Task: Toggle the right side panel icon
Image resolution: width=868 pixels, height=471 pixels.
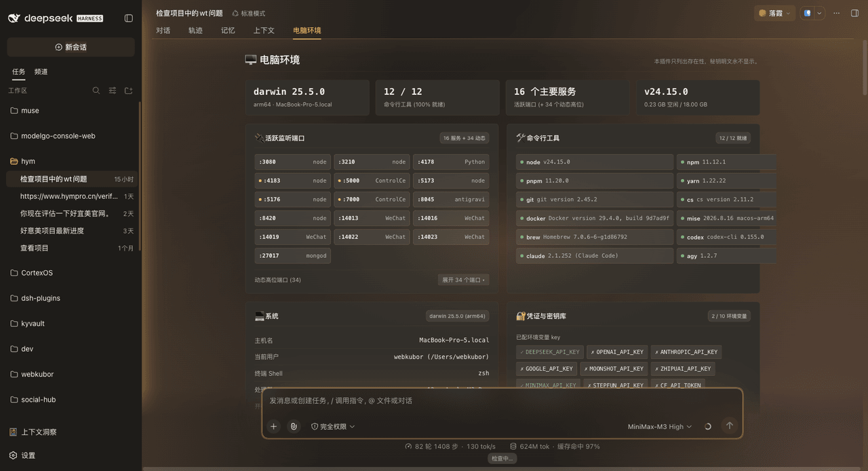Action: click(854, 13)
